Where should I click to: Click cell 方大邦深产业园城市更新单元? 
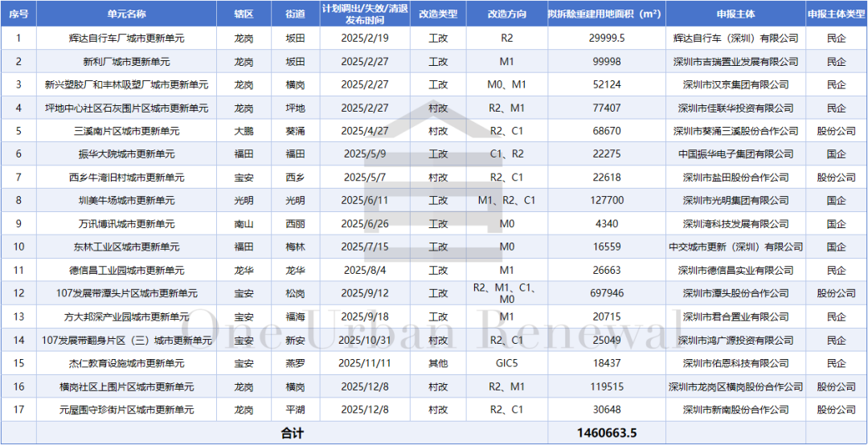126,317
